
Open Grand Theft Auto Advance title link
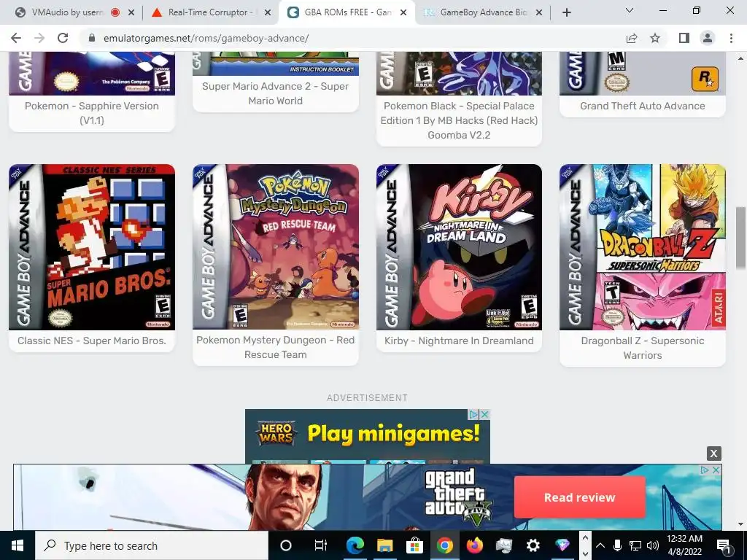tap(643, 106)
